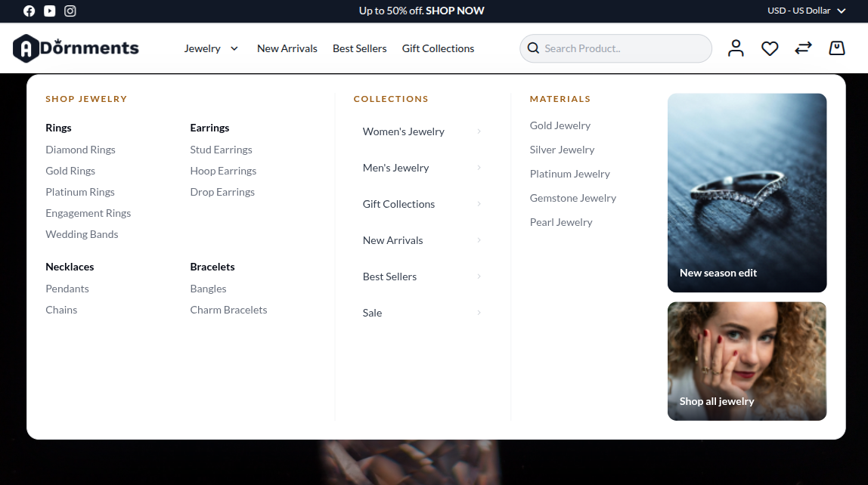
Task: Open the Earrings category heading
Action: 209,128
